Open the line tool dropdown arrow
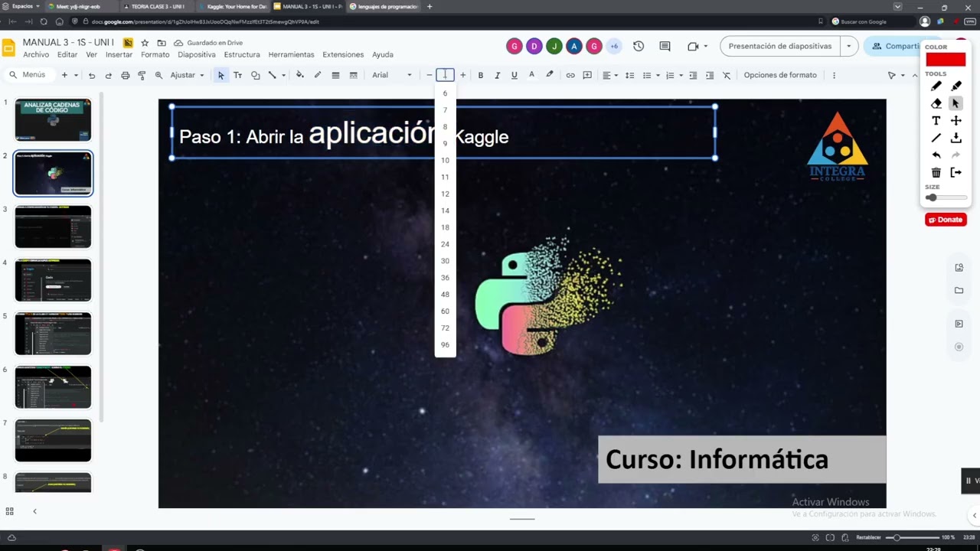Viewport: 980px width, 551px height. pos(283,75)
